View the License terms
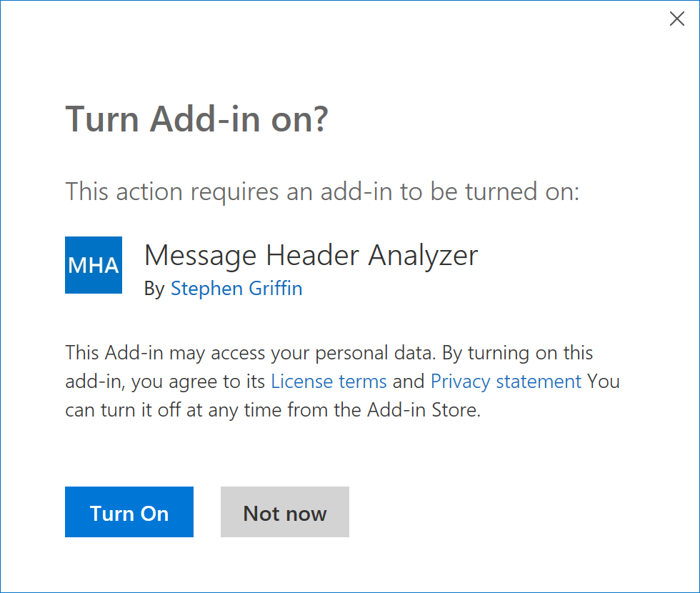 click(x=328, y=381)
